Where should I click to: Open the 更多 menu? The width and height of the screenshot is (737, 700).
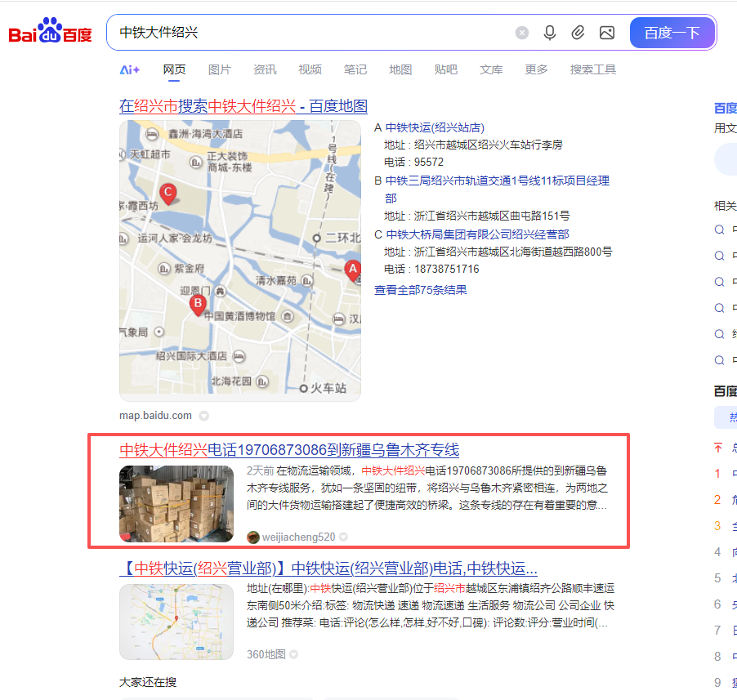536,69
